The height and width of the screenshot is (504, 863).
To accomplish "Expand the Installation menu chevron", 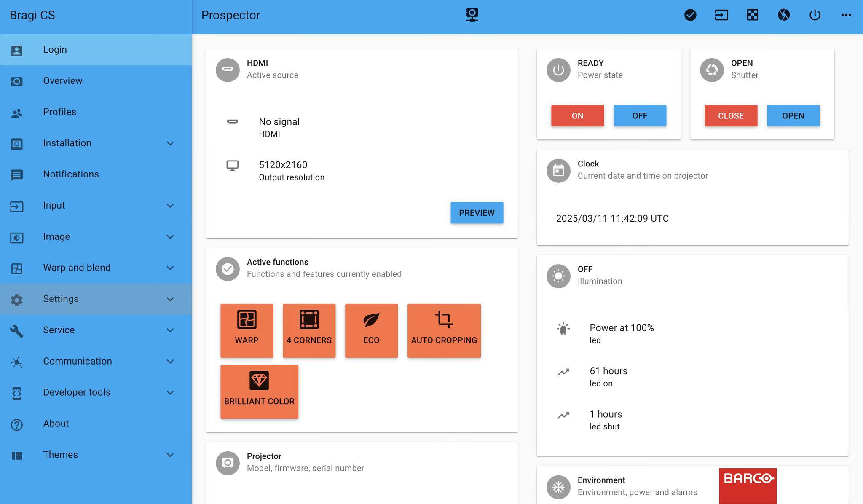I will click(170, 143).
